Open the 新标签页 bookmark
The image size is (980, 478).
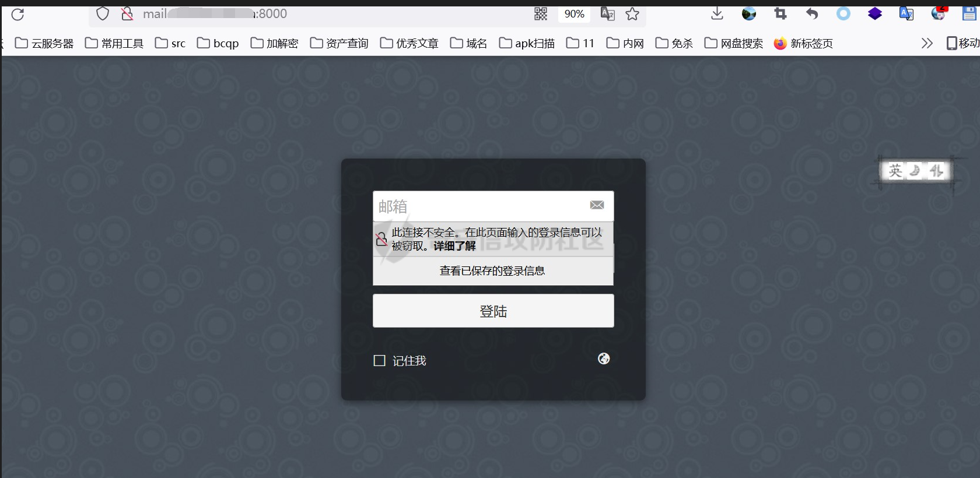point(804,43)
